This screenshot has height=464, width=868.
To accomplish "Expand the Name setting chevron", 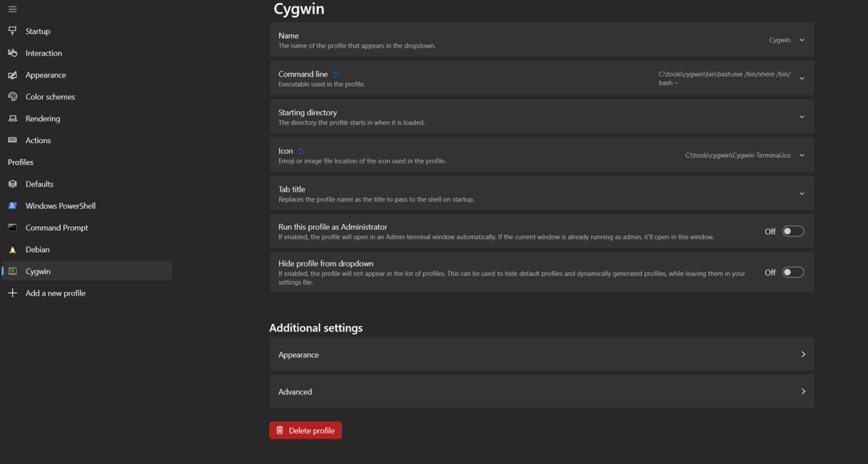I will tap(801, 40).
